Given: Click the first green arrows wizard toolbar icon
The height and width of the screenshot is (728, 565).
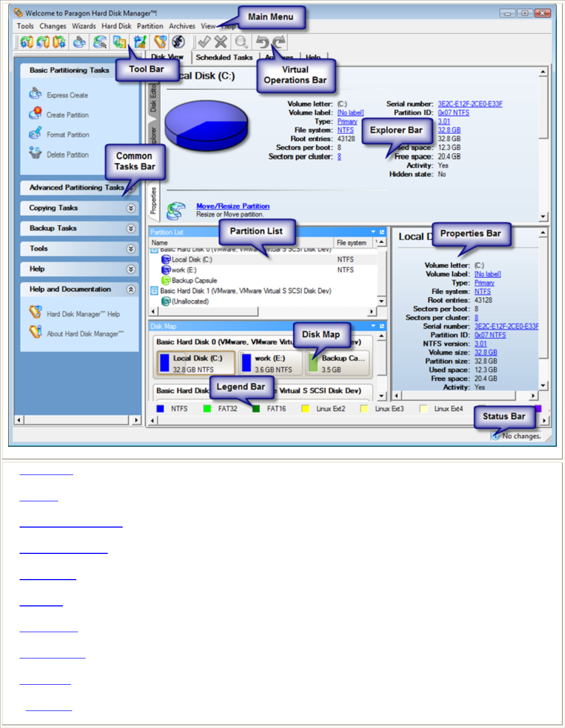Looking at the screenshot, I should [x=27, y=42].
